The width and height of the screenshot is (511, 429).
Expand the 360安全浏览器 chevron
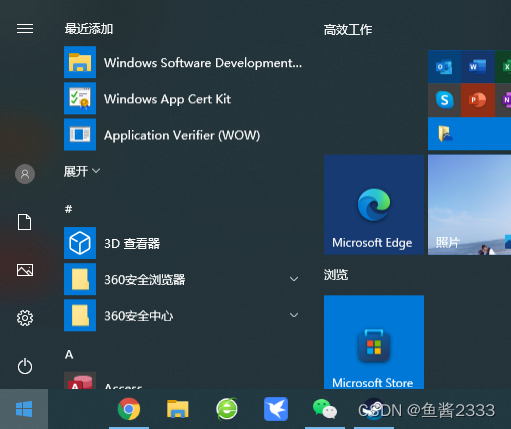294,279
